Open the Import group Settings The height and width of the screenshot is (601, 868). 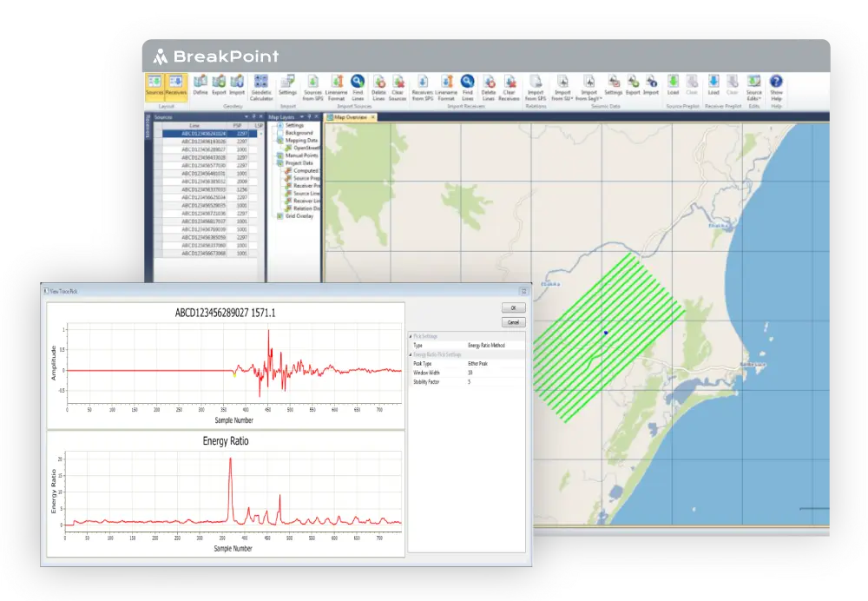pos(287,85)
